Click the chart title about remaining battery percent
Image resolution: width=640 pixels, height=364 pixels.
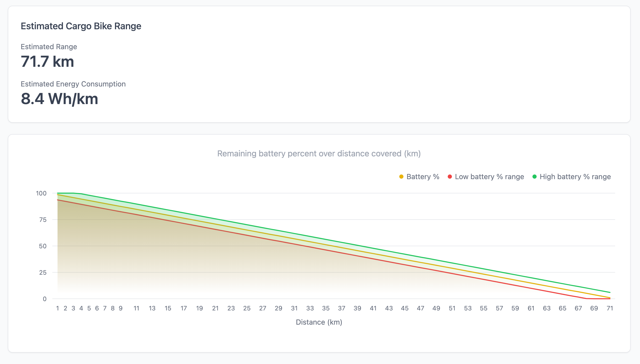pyautogui.click(x=319, y=154)
